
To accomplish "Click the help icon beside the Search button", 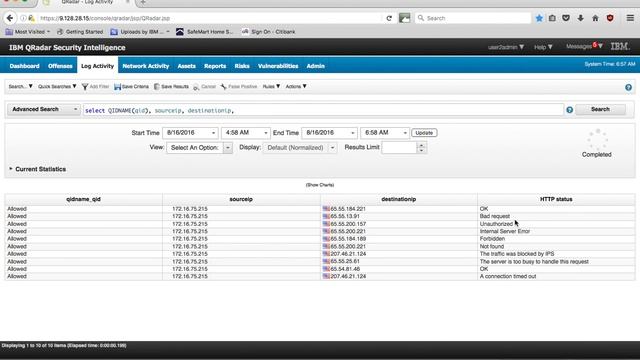I will coord(569,110).
